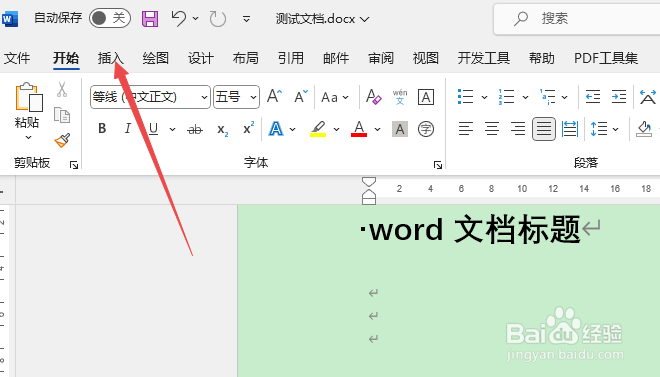Apply character shading gray A
Image resolution: width=660 pixels, height=377 pixels.
400,129
